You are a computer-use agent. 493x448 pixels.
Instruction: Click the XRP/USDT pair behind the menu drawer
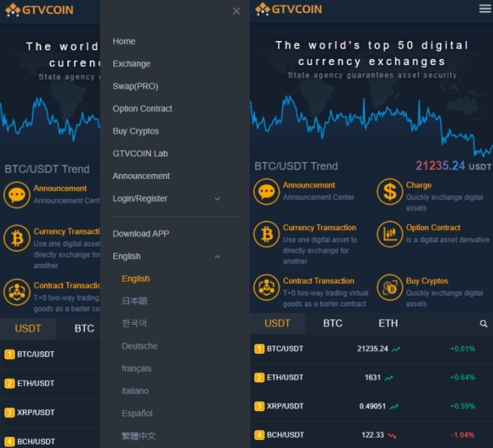(36, 412)
